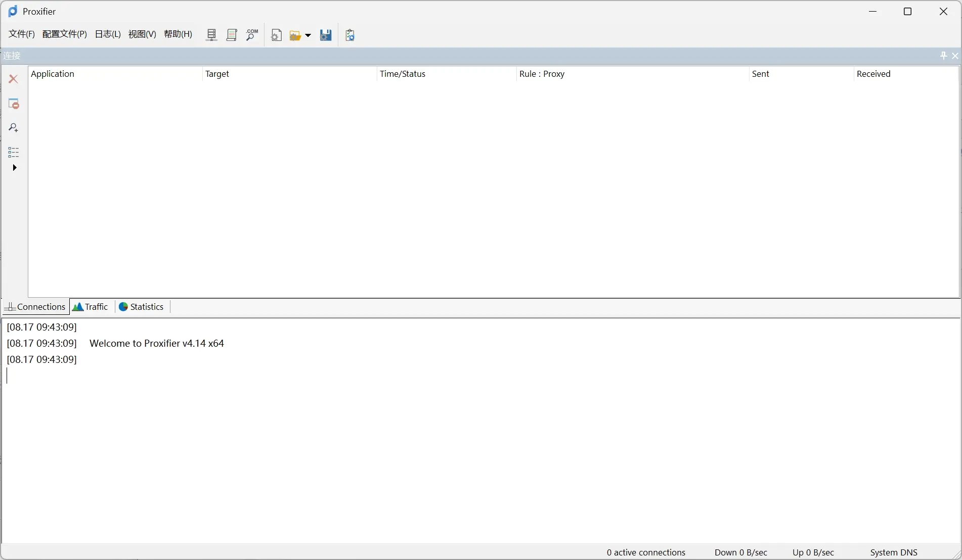Open the 日志(L) menu
This screenshot has height=560, width=962.
[x=108, y=34]
